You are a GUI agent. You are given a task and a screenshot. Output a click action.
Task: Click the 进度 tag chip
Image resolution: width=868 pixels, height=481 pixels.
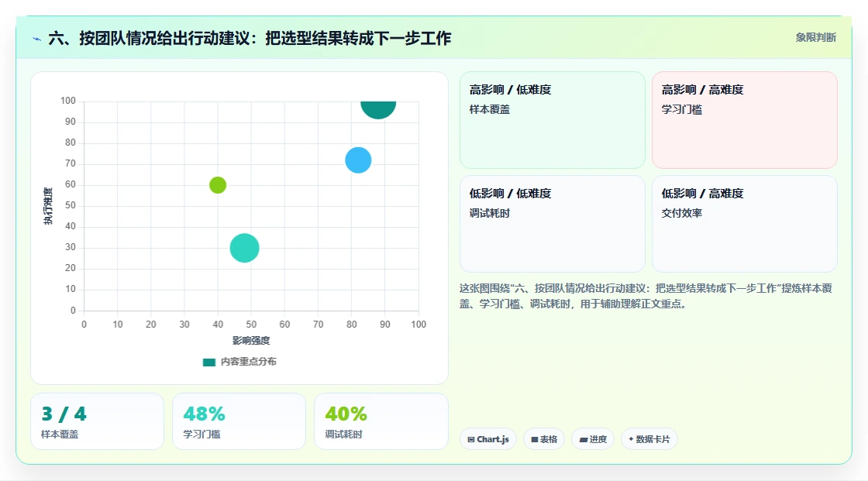593,439
